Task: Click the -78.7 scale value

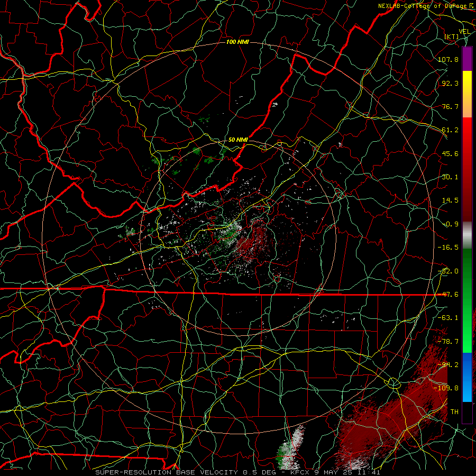Action: (x=448, y=342)
